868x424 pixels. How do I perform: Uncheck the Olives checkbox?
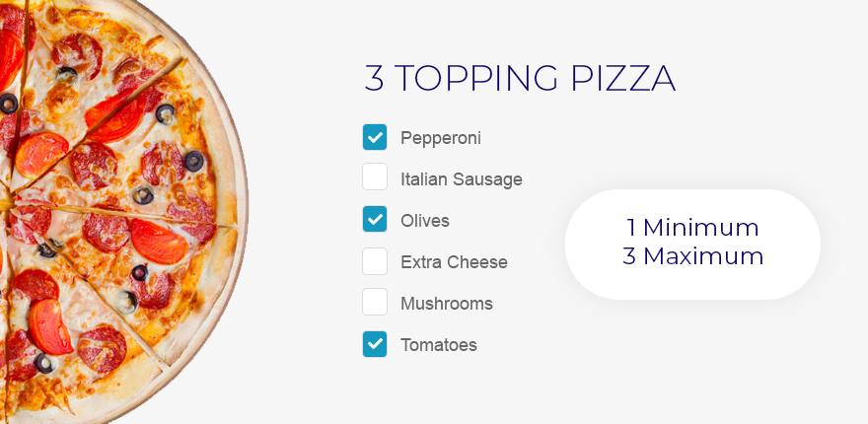coord(375,219)
